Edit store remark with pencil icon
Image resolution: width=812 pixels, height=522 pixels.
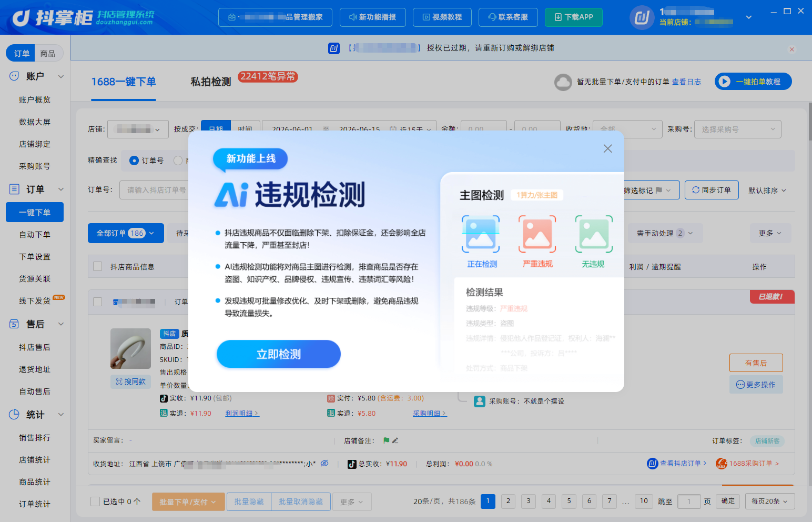(395, 440)
